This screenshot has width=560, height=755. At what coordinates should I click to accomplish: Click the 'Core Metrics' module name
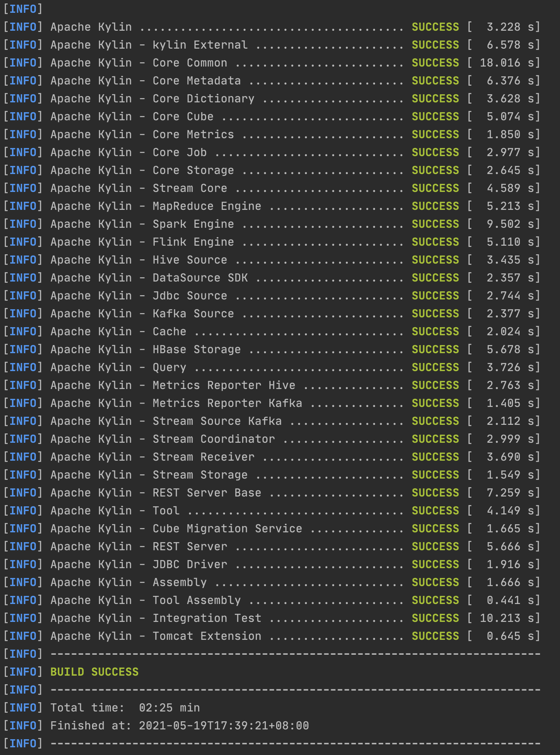(193, 134)
